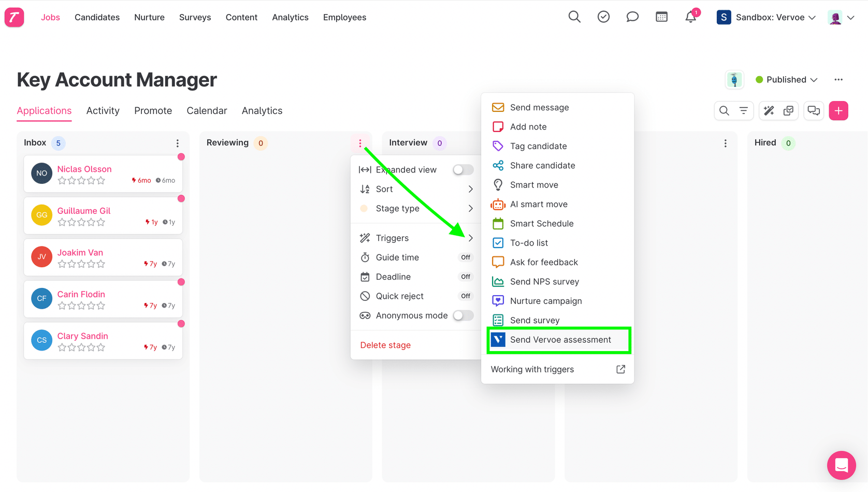This screenshot has width=868, height=492.
Task: Open the Intercom chat widget bubble
Action: [842, 466]
